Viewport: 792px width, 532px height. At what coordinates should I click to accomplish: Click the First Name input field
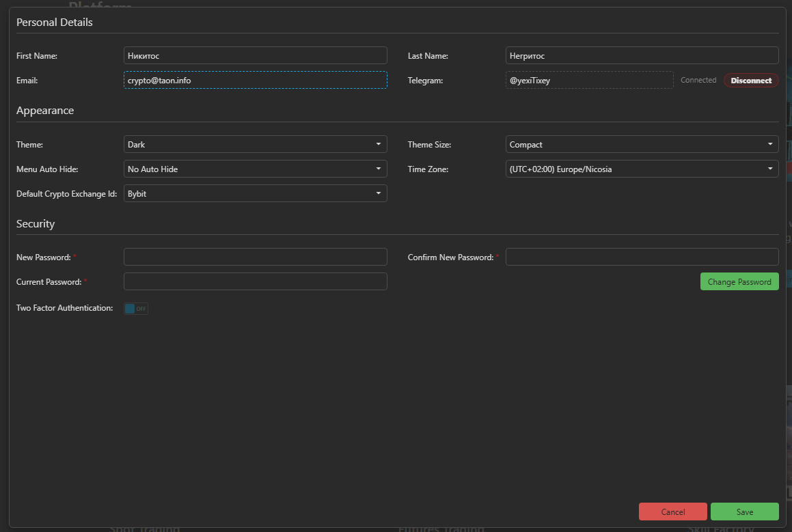click(255, 55)
